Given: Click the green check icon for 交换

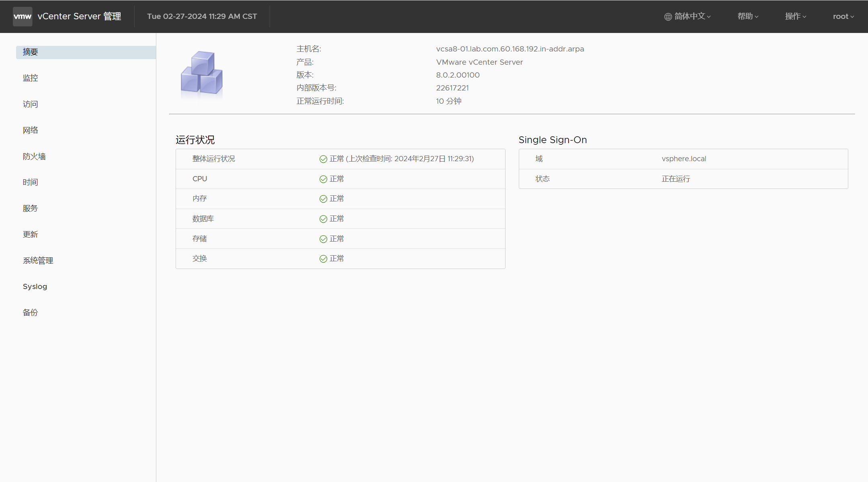Looking at the screenshot, I should [323, 258].
